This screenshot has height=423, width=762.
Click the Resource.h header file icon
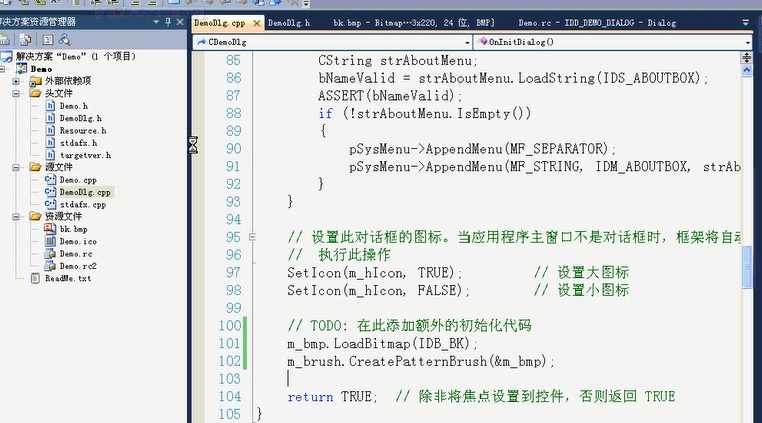point(50,130)
